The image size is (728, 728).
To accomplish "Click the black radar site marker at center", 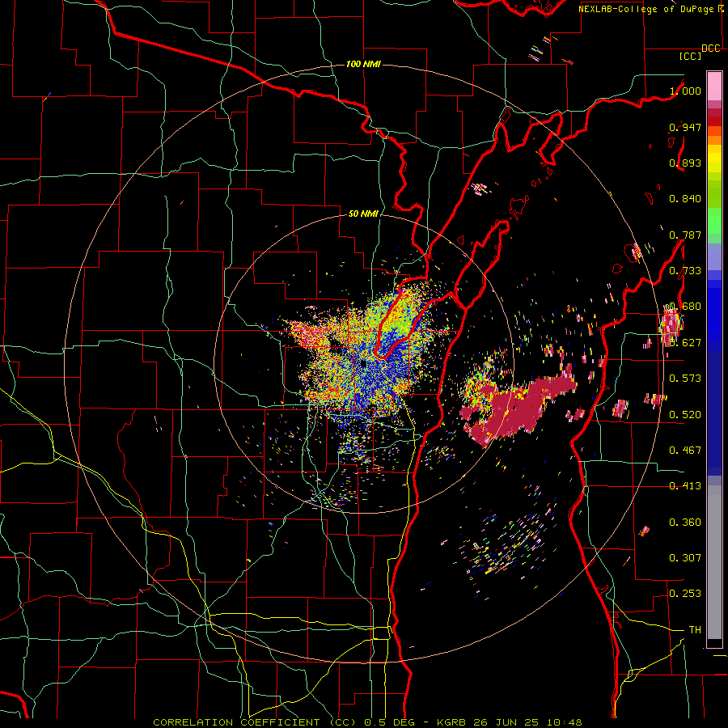I will pyautogui.click(x=363, y=364).
